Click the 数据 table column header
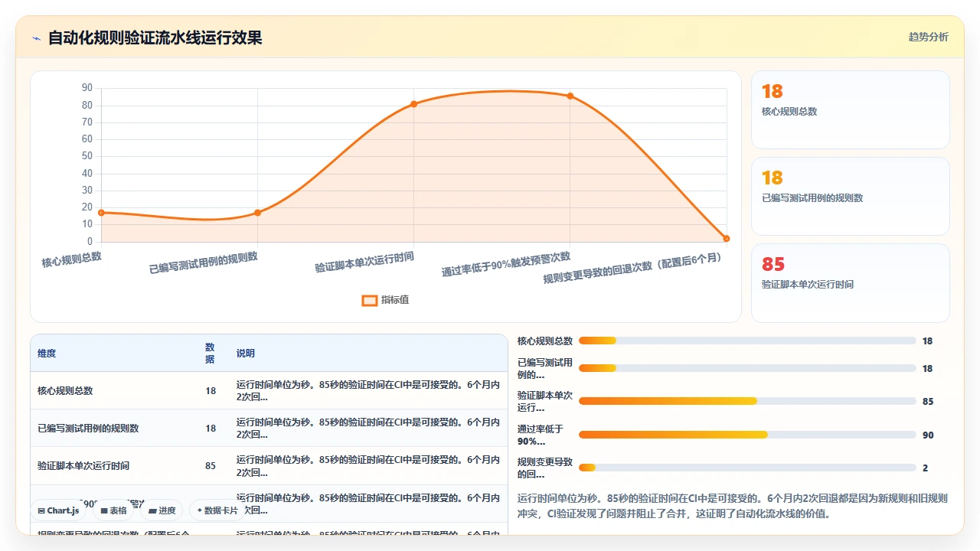Image resolution: width=980 pixels, height=551 pixels. (210, 354)
